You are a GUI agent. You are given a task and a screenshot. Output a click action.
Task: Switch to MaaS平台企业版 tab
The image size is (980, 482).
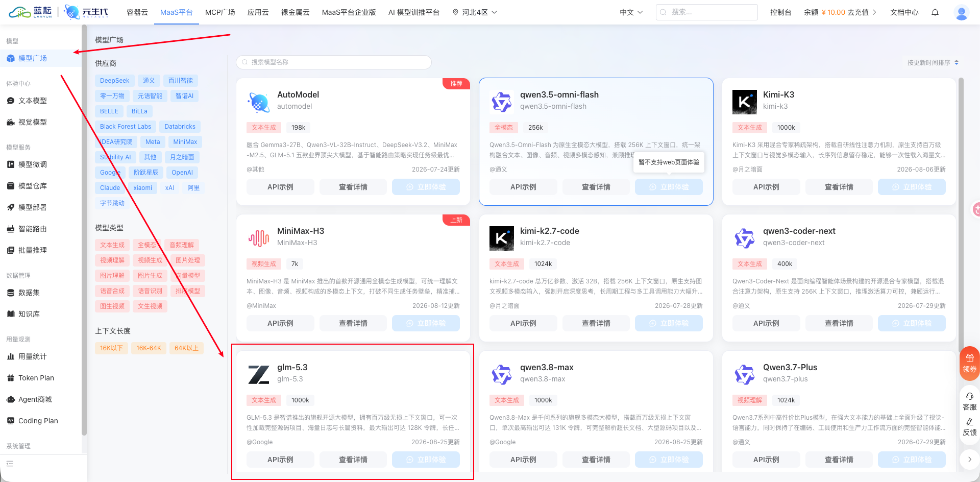point(349,12)
